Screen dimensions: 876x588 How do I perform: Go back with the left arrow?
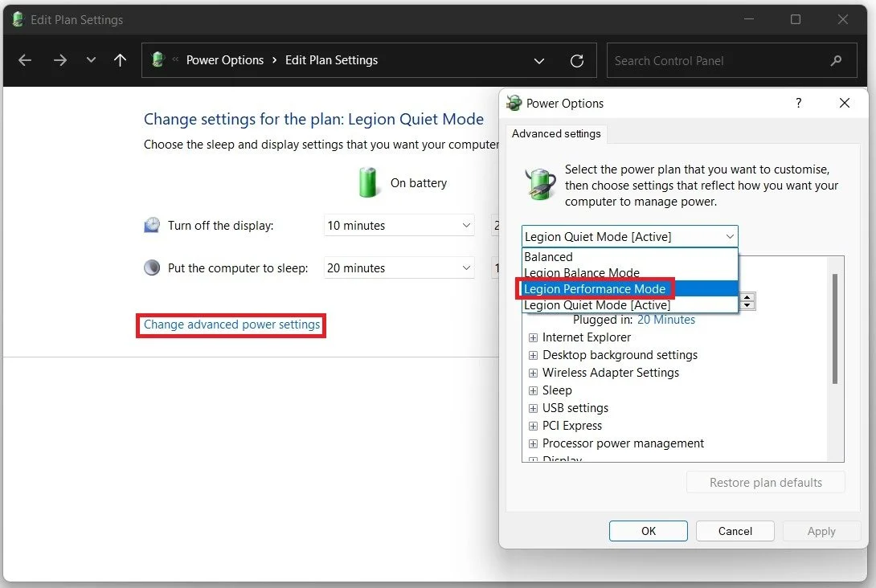coord(25,60)
